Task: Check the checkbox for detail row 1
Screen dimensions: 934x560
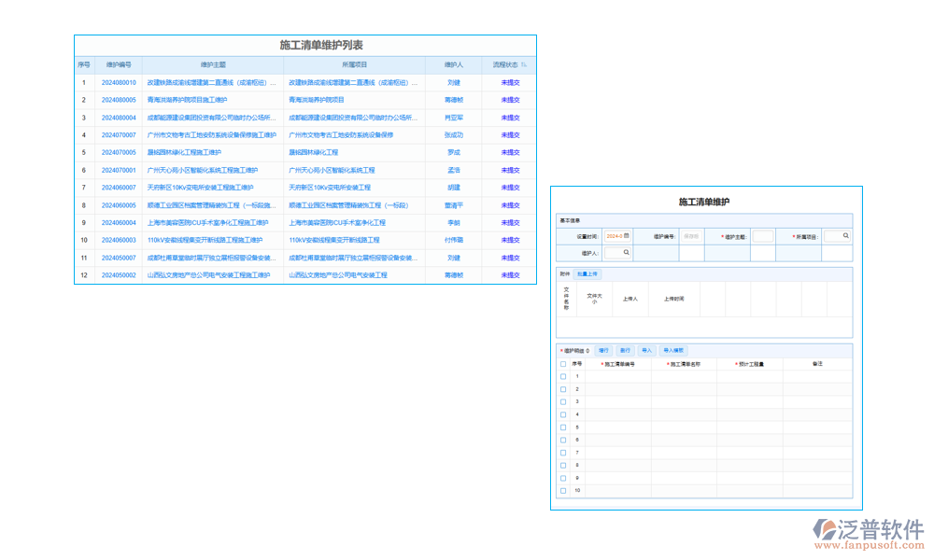Action: [563, 376]
